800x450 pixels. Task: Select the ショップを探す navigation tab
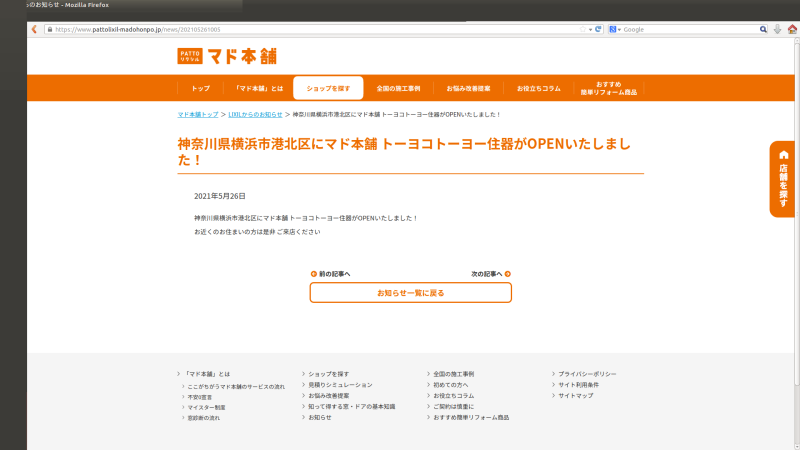[328, 88]
